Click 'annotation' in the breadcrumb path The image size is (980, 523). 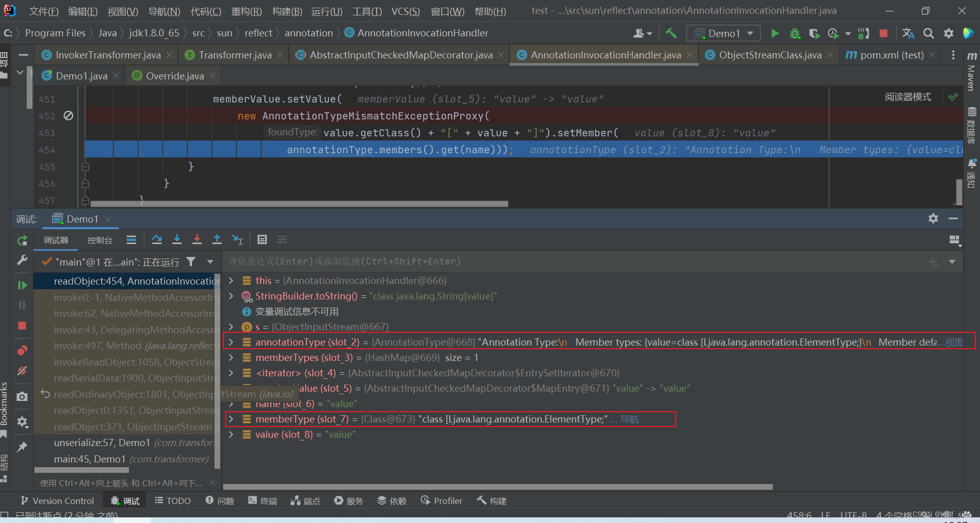tap(309, 33)
